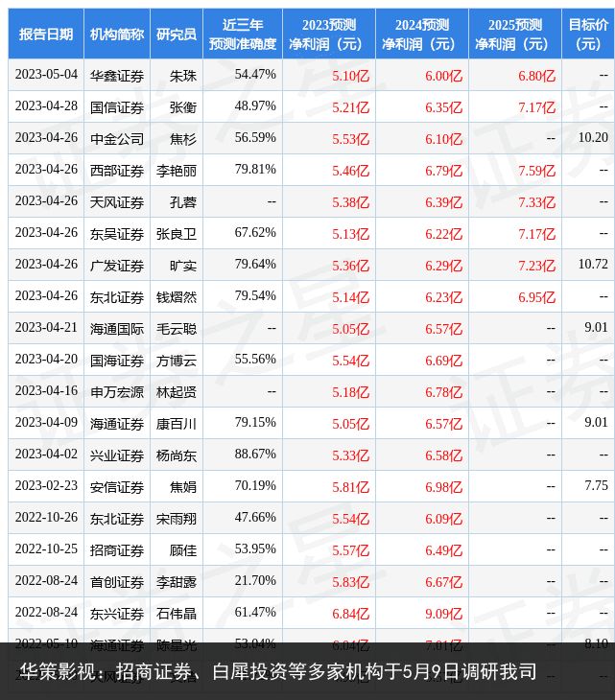Select the 华鑫证券 institution cell

pyautogui.click(x=117, y=76)
